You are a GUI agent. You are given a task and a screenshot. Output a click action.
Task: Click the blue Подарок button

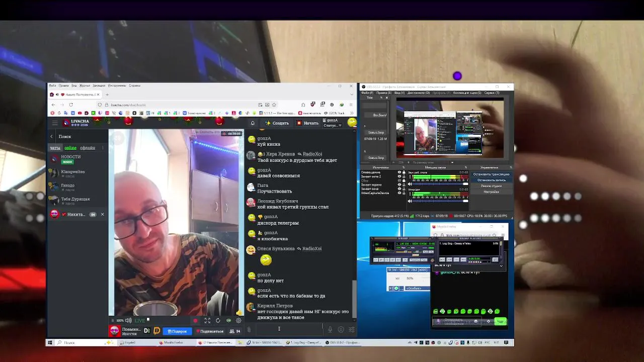pos(178,331)
